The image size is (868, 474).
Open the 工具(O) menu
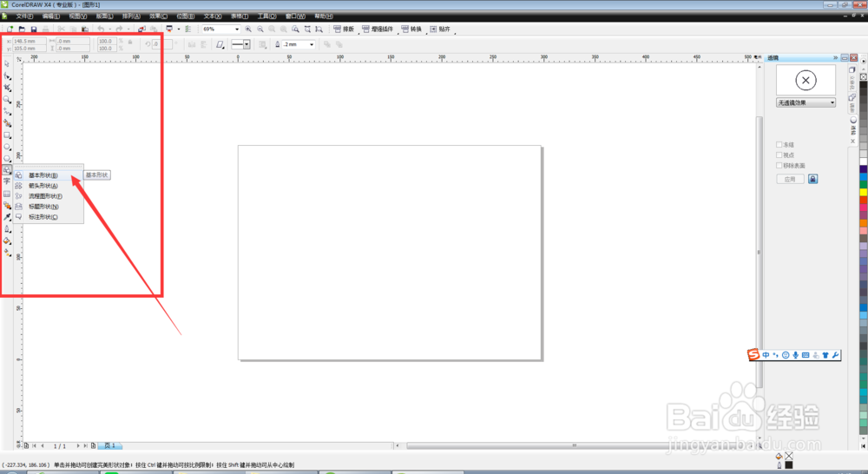click(266, 16)
